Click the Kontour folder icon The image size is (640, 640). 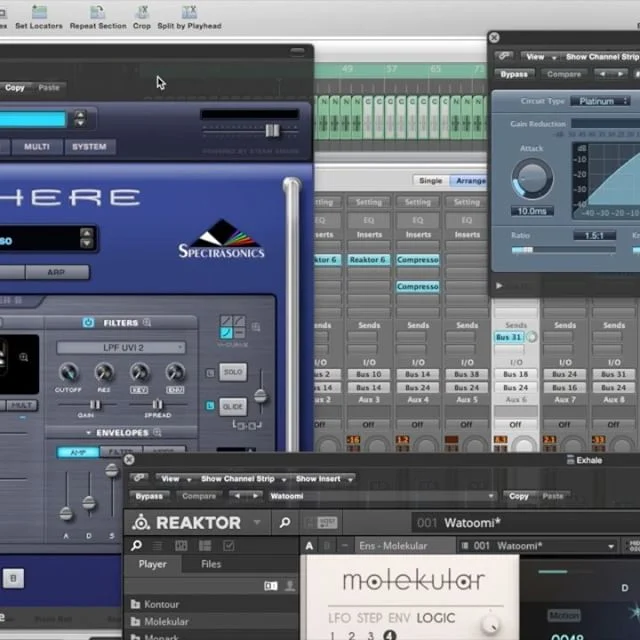pos(136,604)
